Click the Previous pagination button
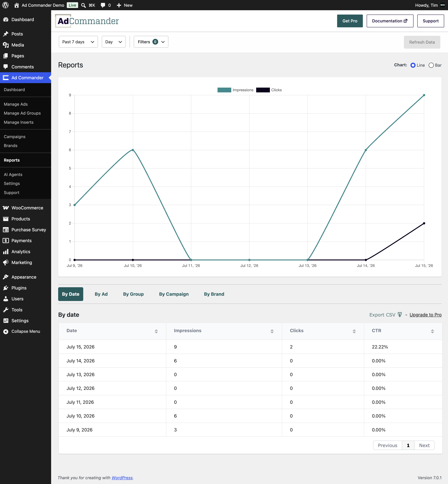The height and width of the screenshot is (484, 448). point(387,445)
